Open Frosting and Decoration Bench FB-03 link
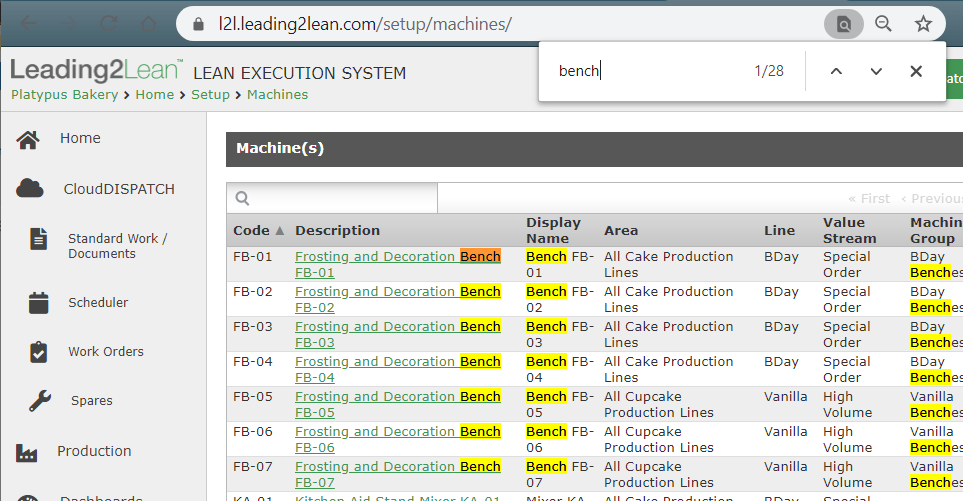Screen dimensions: 963x501 (x=397, y=335)
